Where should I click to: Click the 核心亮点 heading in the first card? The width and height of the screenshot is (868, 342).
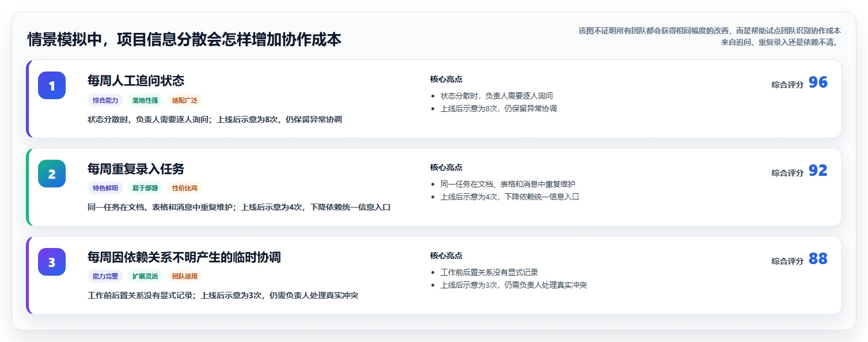tap(446, 79)
